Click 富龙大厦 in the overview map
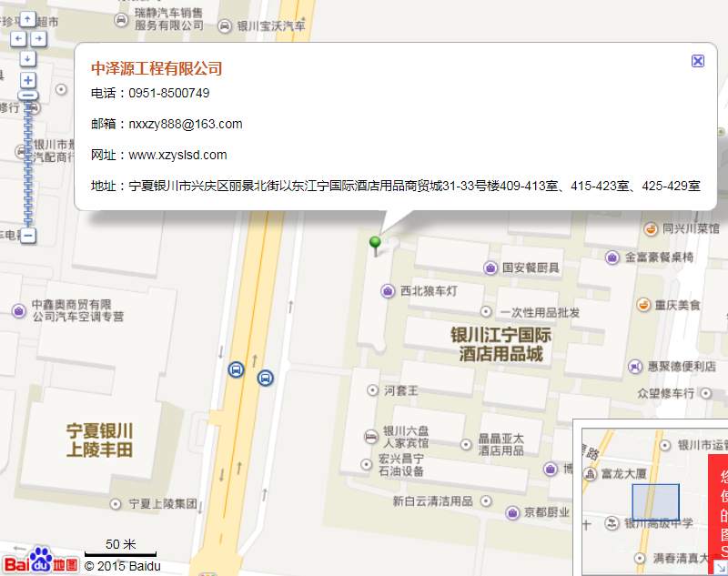 click(x=623, y=474)
